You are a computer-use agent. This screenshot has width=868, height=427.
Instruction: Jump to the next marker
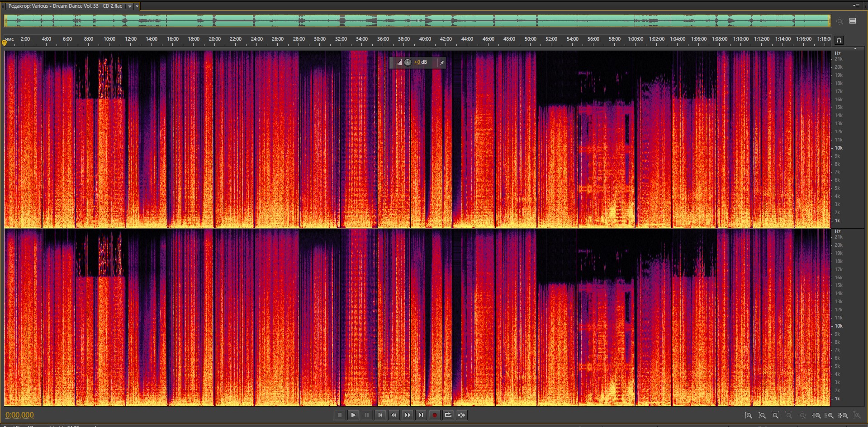pos(421,415)
